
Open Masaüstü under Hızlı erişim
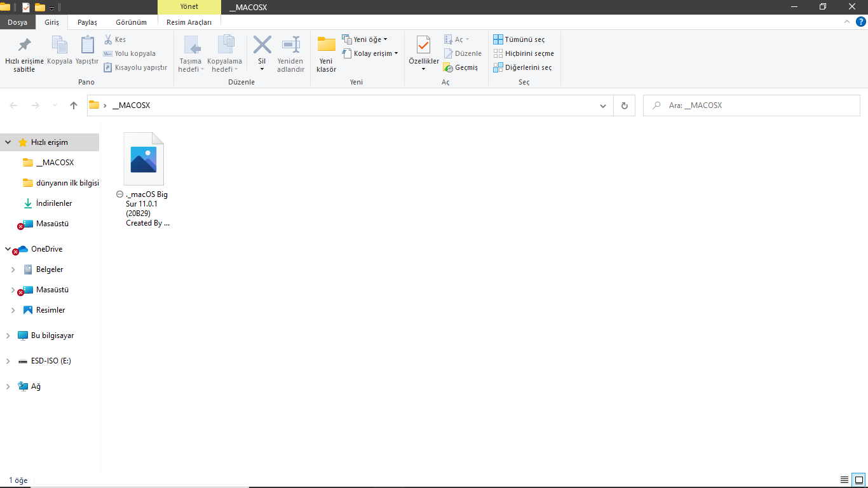click(x=52, y=224)
